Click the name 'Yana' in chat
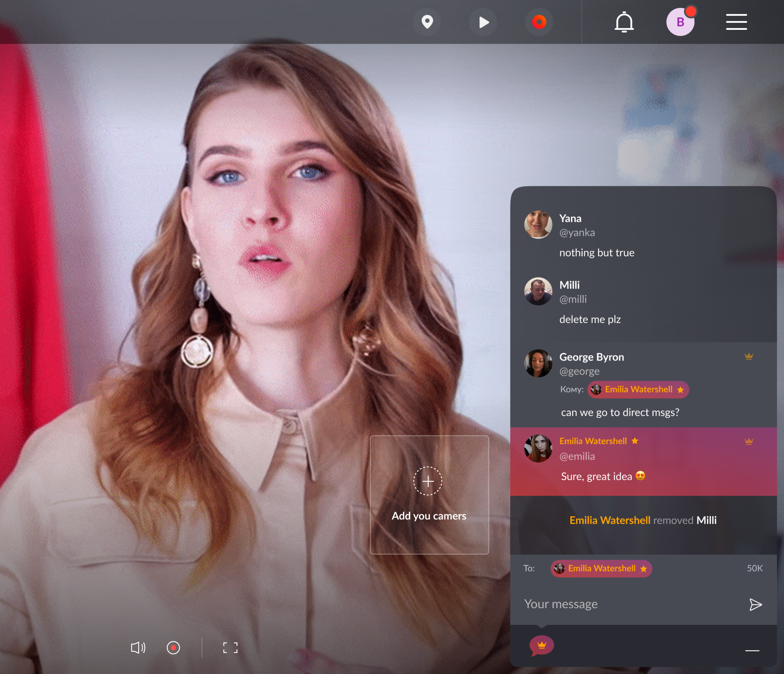The image size is (784, 674). (570, 218)
